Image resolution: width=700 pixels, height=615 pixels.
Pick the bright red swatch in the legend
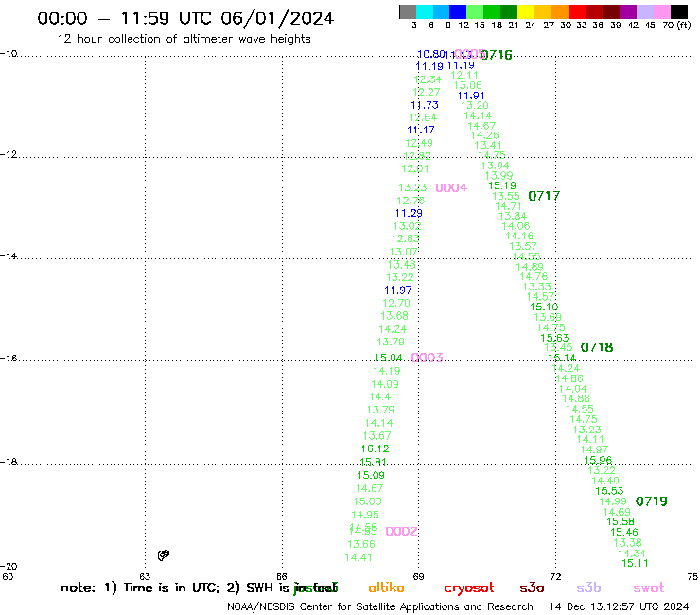coord(577,11)
